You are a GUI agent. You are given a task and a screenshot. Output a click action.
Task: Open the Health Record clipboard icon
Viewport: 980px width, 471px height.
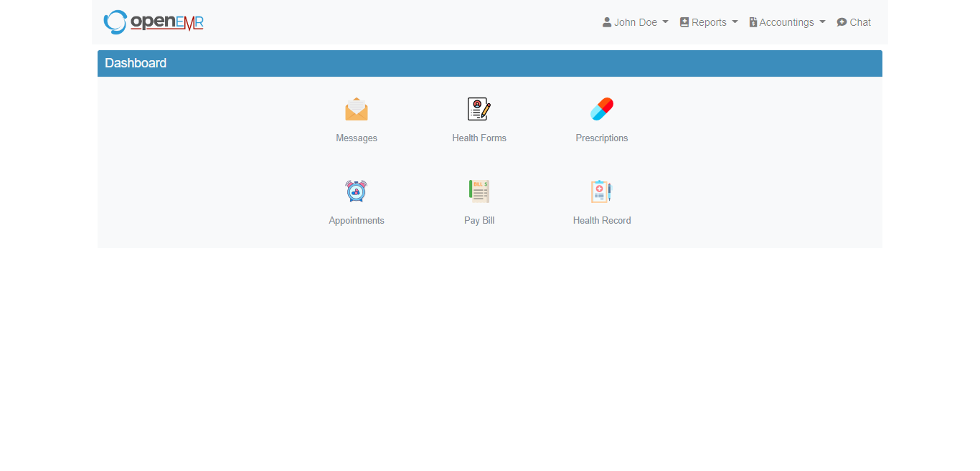tap(602, 191)
